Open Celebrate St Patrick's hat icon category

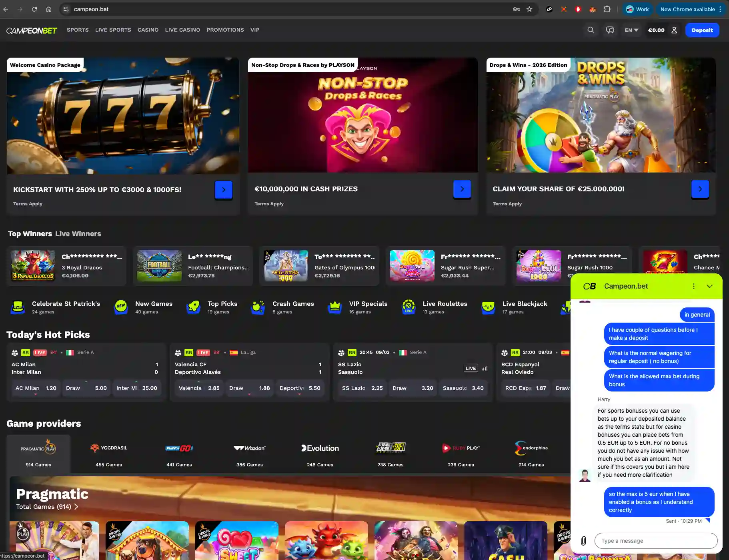point(18,307)
